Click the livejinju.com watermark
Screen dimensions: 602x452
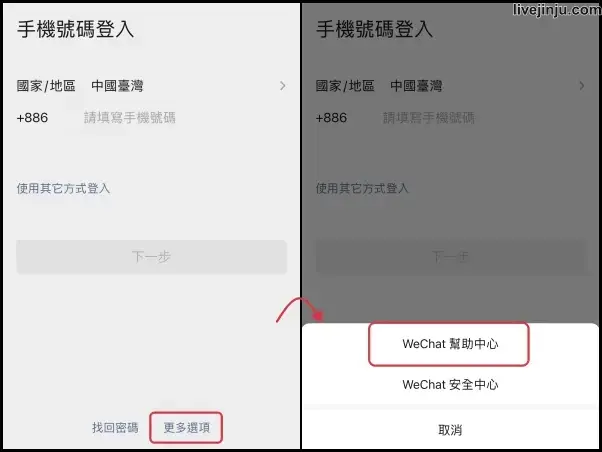coord(557,10)
